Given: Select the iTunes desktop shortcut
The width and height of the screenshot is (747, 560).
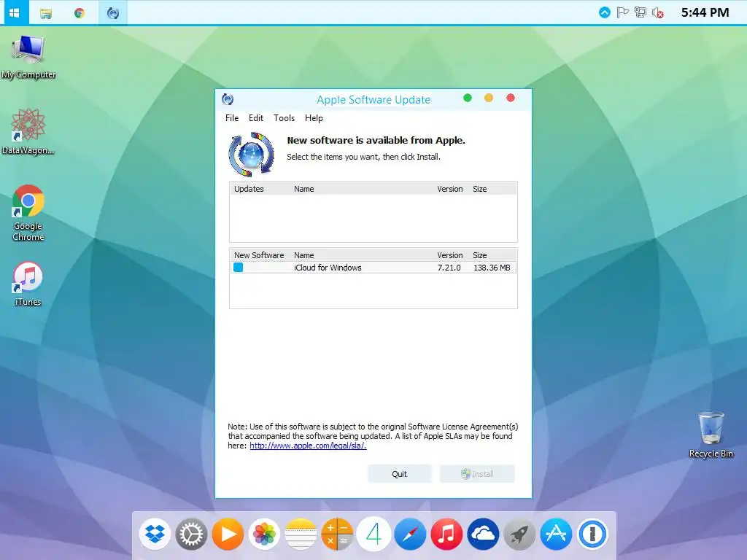Looking at the screenshot, I should 28,284.
